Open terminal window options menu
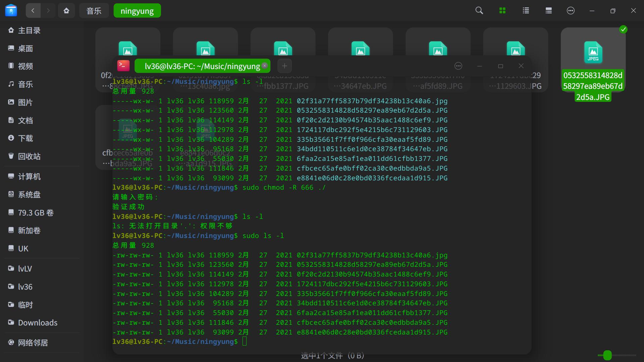This screenshot has height=362, width=644. [x=458, y=66]
